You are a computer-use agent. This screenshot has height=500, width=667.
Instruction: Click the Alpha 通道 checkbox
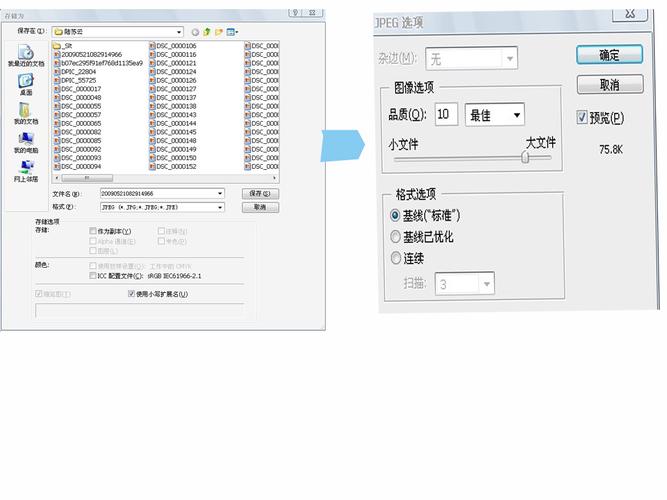(93, 241)
